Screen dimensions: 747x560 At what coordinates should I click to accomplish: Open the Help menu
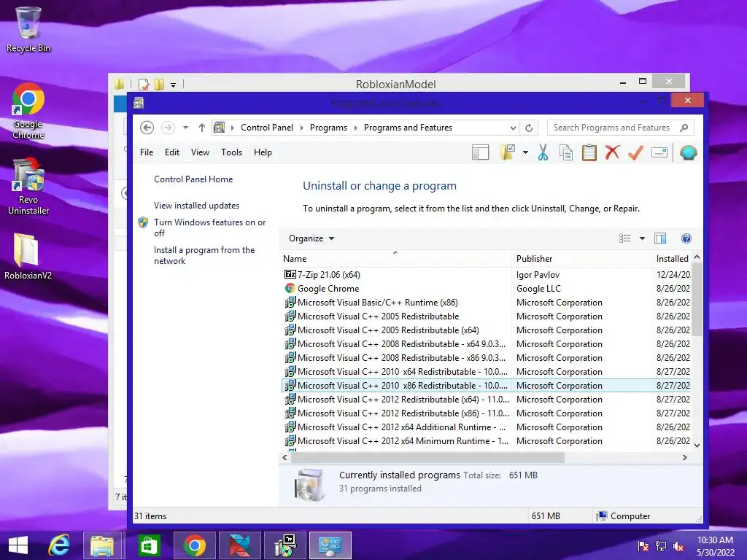pos(263,152)
